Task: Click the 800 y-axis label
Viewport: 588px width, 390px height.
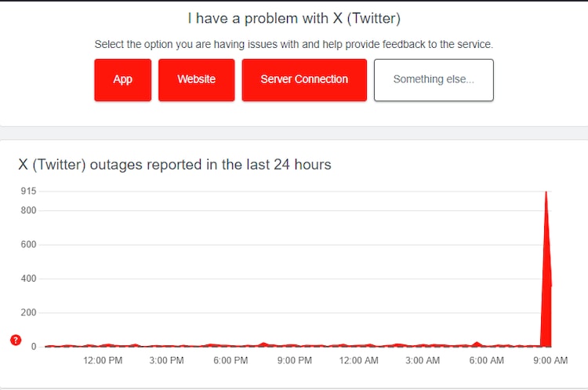Action: (x=28, y=210)
